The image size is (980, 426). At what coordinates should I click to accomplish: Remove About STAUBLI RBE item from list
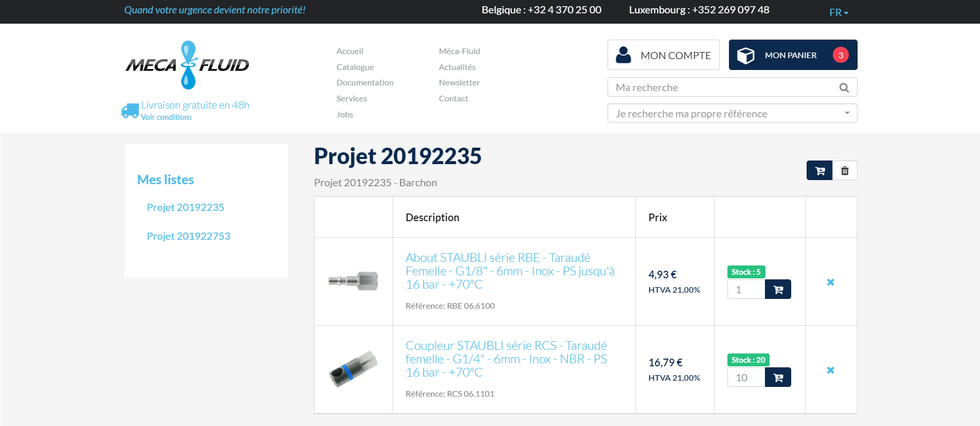click(x=830, y=282)
